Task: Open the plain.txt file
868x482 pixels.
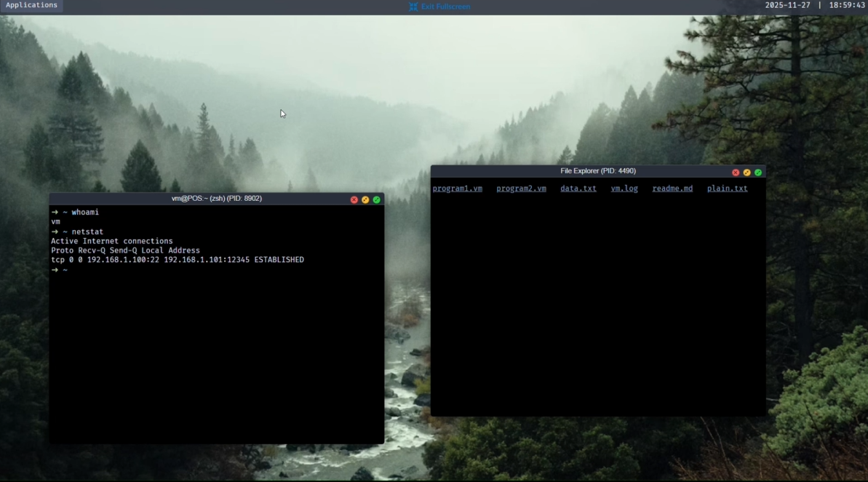Action: 727,188
